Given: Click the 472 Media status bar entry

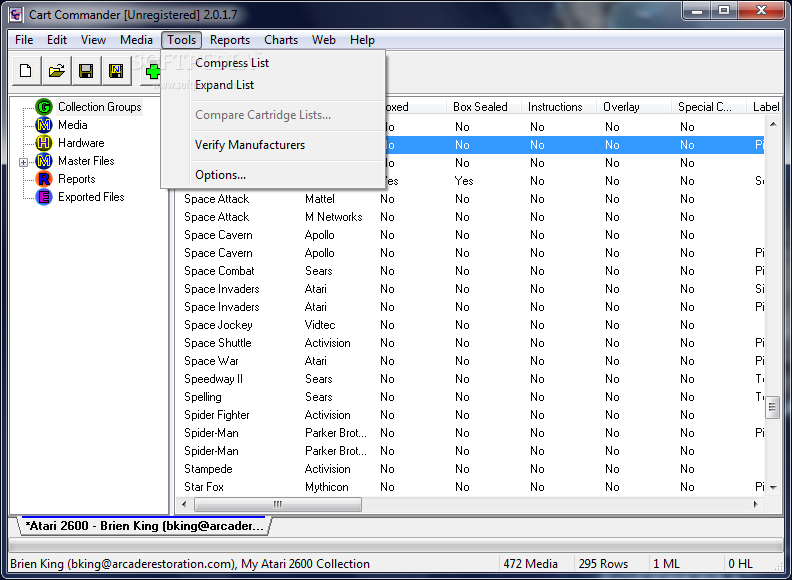Looking at the screenshot, I should [530, 564].
